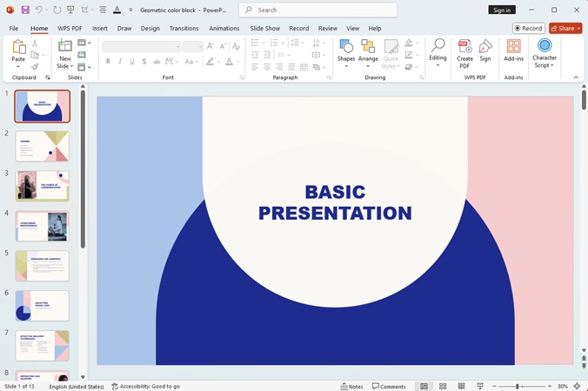Viewport: 588px width, 391px height.
Task: Clear all formatting icon
Action: (x=236, y=46)
